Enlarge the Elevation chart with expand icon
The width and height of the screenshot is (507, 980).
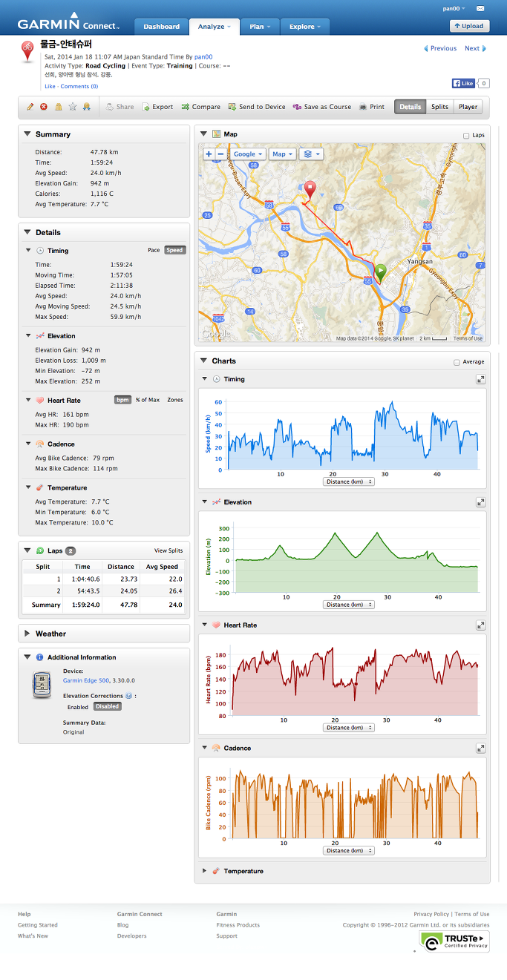click(481, 502)
